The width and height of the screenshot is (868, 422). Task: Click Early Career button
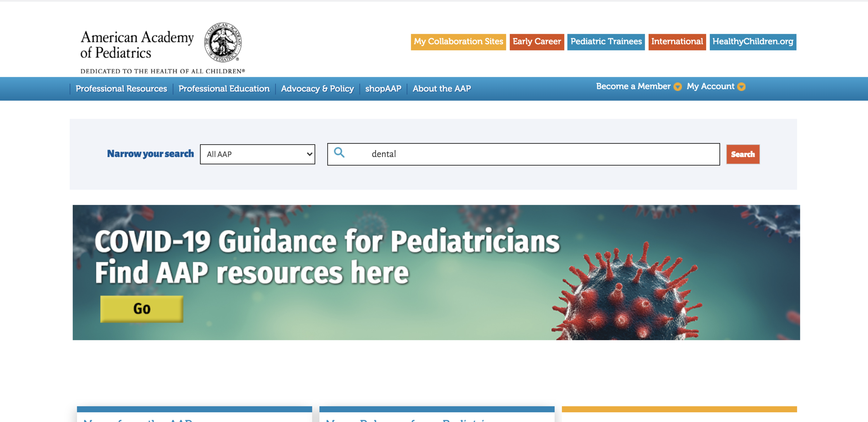537,42
